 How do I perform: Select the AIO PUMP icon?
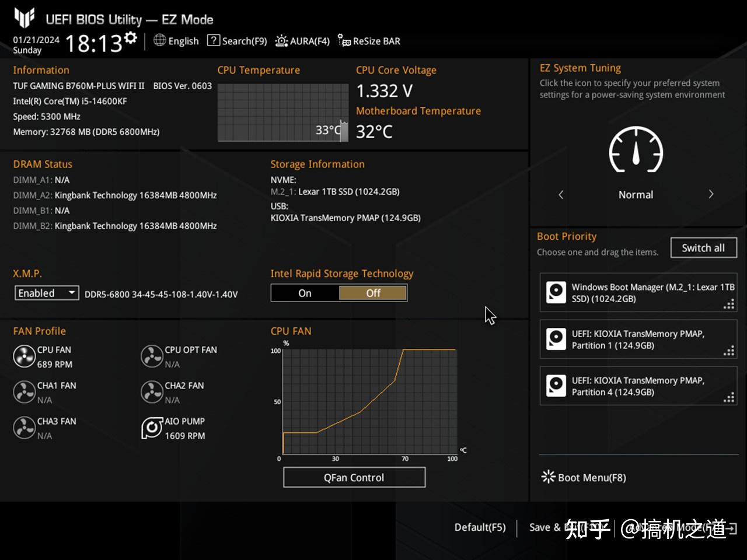152,428
